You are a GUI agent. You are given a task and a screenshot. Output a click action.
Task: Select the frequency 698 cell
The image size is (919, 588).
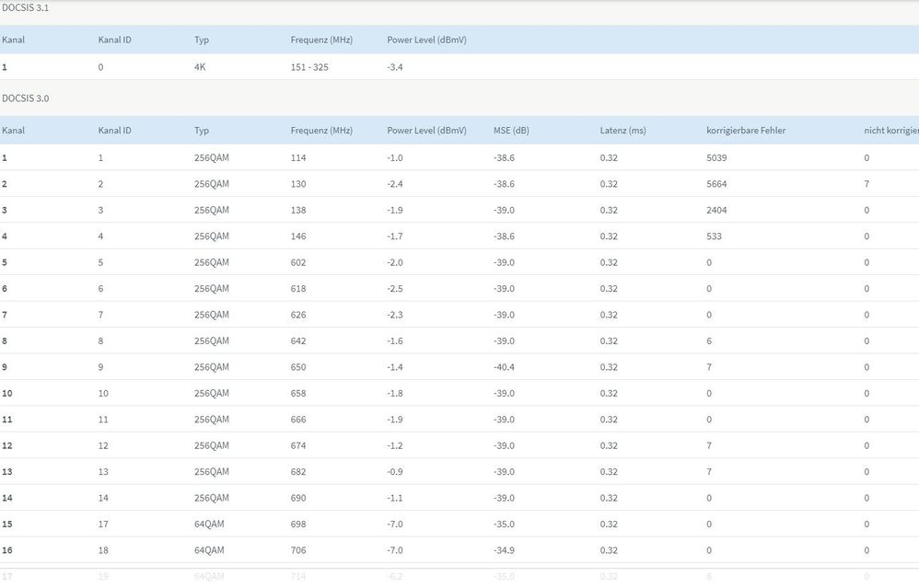[298, 525]
